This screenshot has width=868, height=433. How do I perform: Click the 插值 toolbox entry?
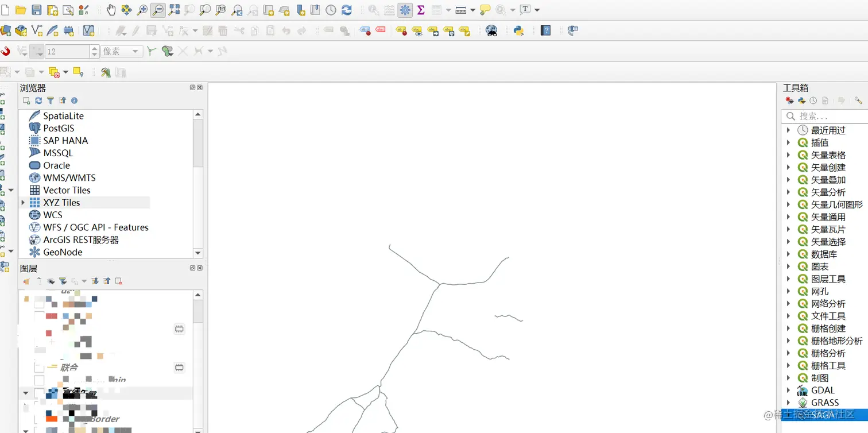[820, 142]
